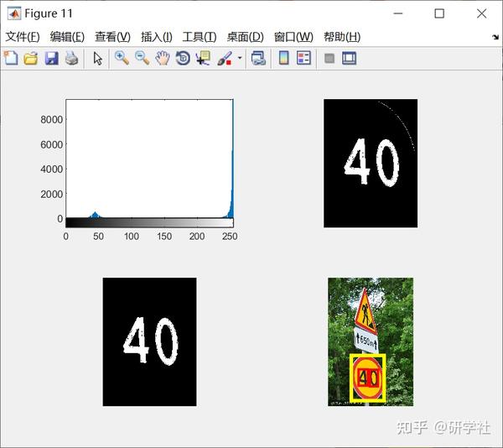The height and width of the screenshot is (448, 503).
Task: Activate the Zoom In magnifier
Action: pyautogui.click(x=122, y=58)
